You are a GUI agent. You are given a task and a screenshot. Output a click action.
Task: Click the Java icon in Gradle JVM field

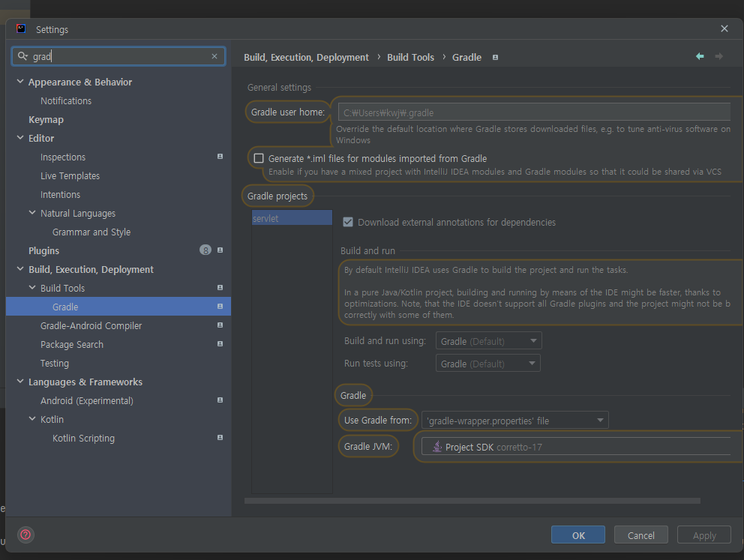[x=437, y=446]
